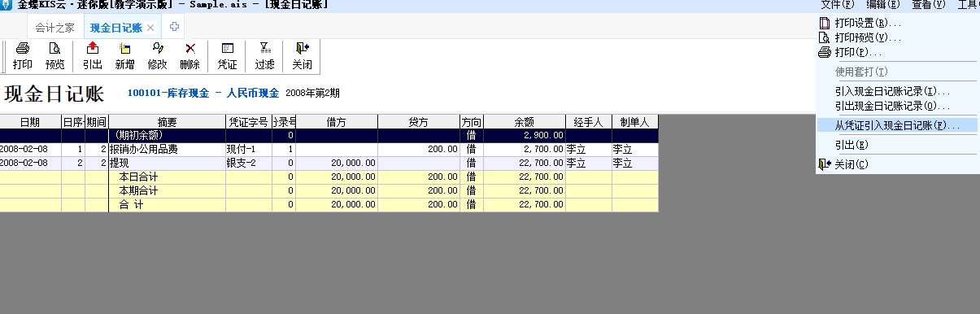Add a new tab with plus icon
This screenshot has width=980, height=314.
(x=175, y=27)
